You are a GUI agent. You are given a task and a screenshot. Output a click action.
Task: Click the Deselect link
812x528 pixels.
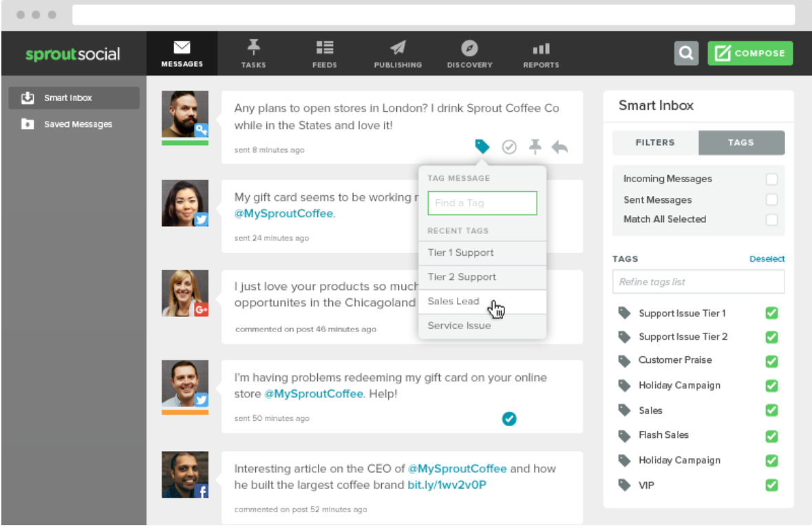pyautogui.click(x=767, y=259)
